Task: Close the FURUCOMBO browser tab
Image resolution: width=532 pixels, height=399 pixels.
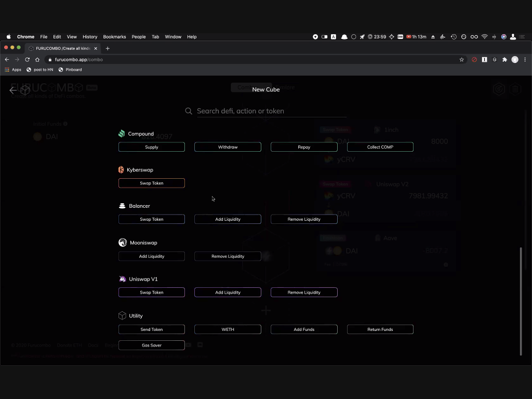Action: [96, 48]
